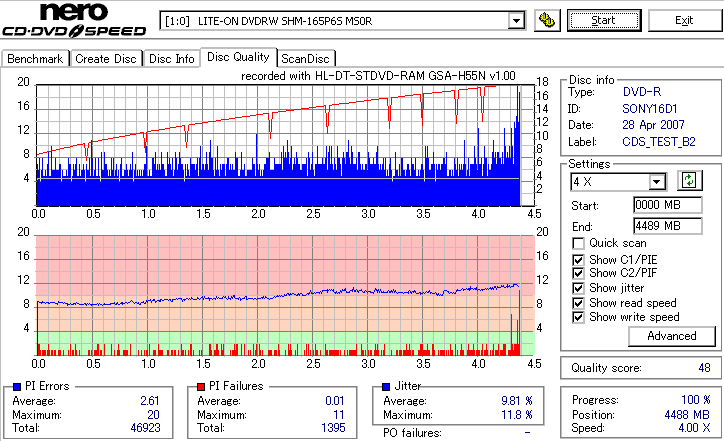Click the End position field 4489 MB
724x441 pixels.
tap(668, 226)
